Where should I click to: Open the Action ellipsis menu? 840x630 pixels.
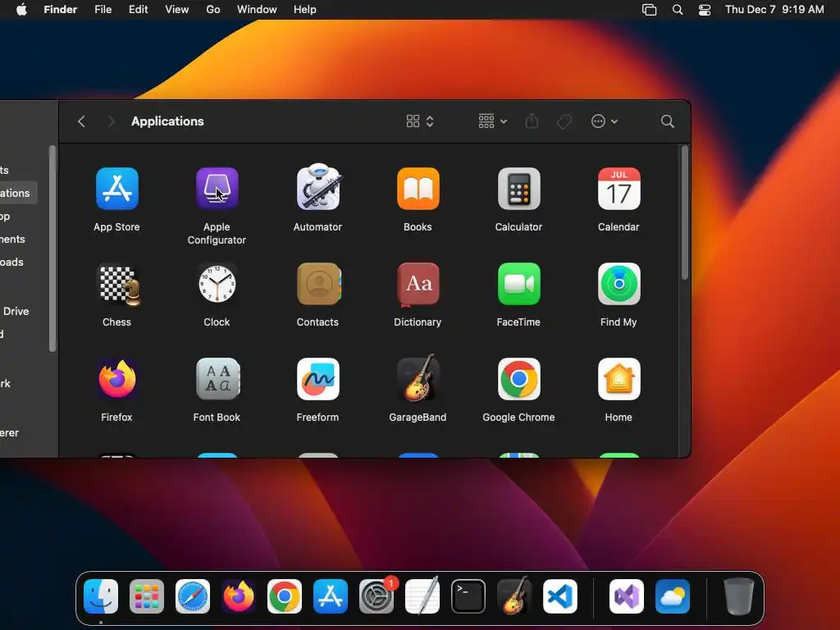click(x=605, y=121)
